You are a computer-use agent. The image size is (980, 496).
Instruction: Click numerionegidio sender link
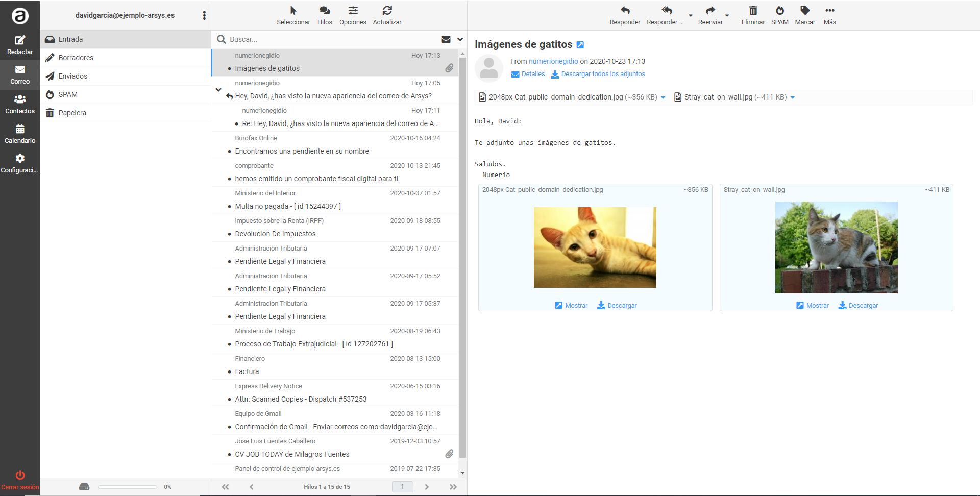(553, 61)
